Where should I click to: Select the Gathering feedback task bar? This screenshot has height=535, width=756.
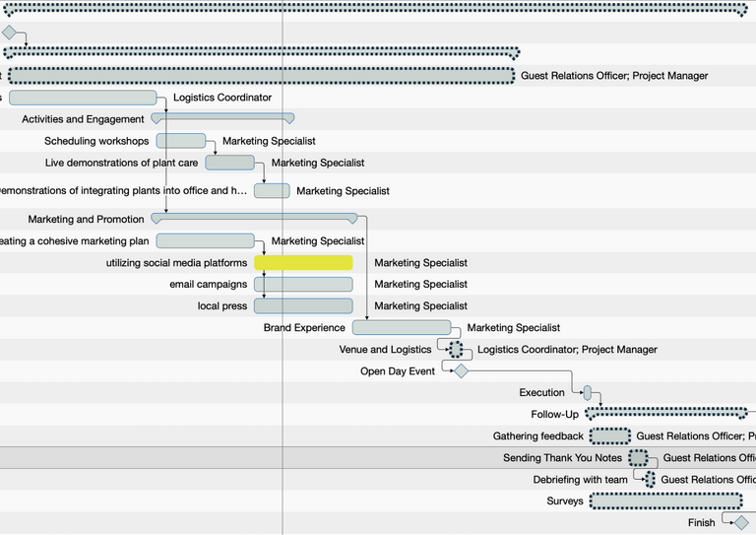[x=610, y=436]
